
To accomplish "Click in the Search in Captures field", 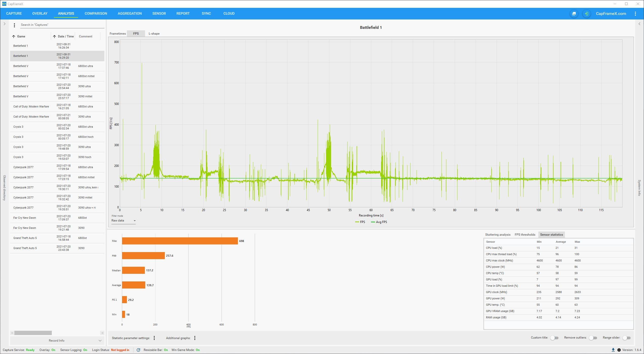I will pyautogui.click(x=62, y=25).
